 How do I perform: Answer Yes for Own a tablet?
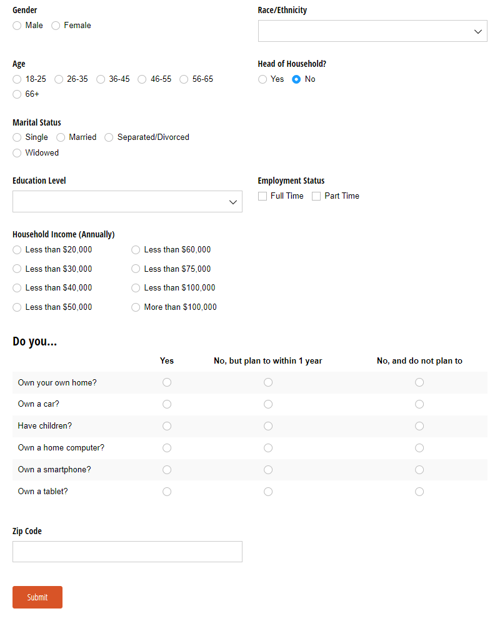click(x=167, y=491)
